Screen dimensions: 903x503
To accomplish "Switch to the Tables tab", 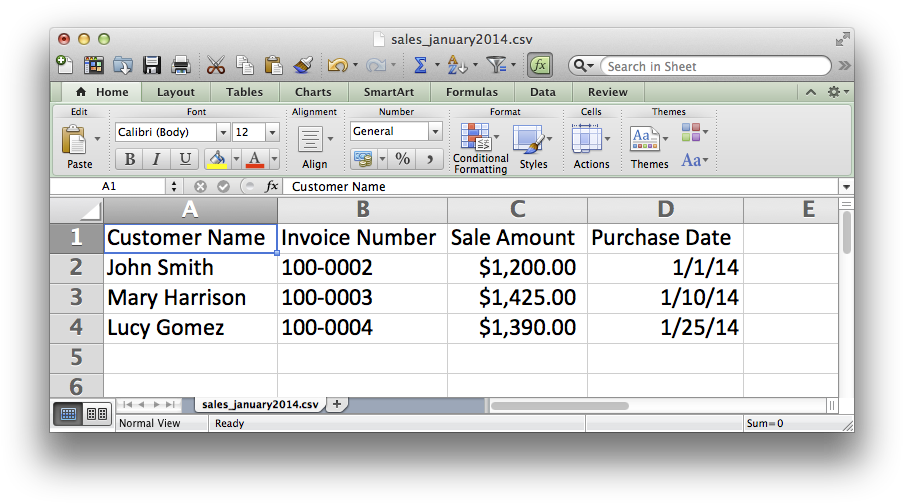I will click(244, 92).
